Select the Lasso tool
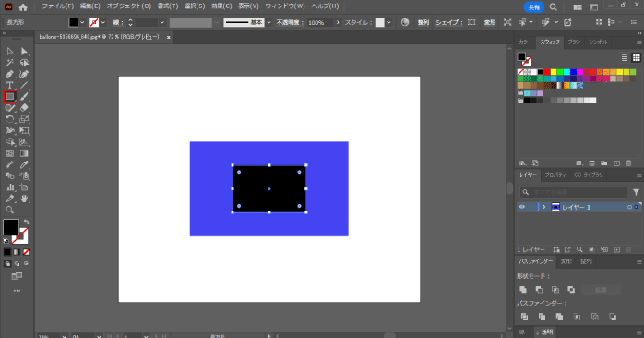 pyautogui.click(x=24, y=63)
